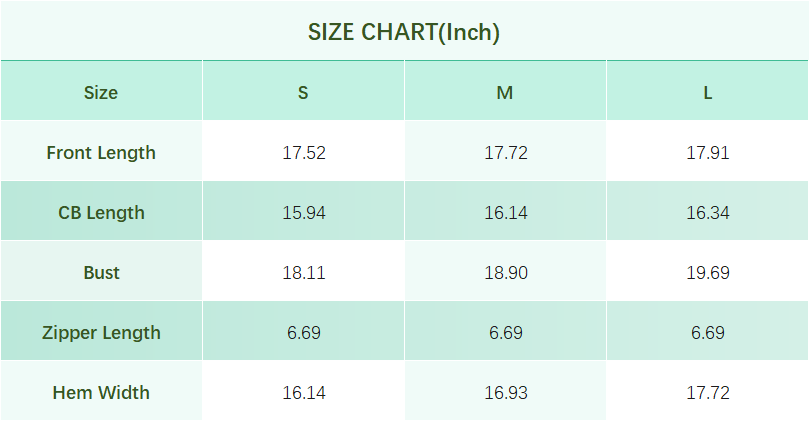Click the 16.93 Hem Width value

click(x=505, y=393)
